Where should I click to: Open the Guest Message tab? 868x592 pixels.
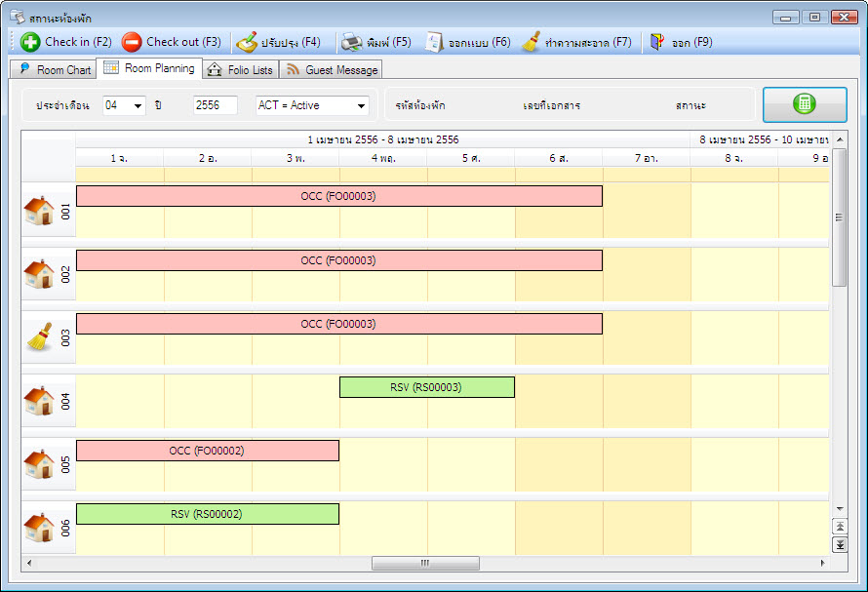point(331,69)
